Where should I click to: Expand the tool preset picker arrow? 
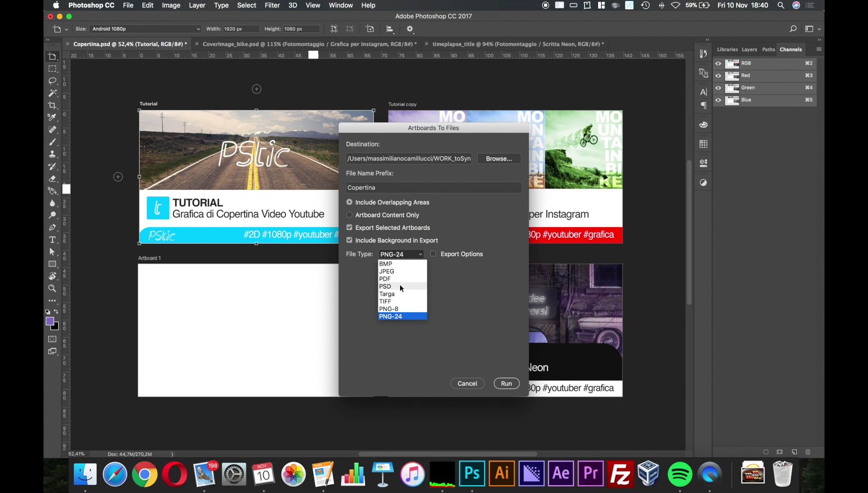point(66,29)
